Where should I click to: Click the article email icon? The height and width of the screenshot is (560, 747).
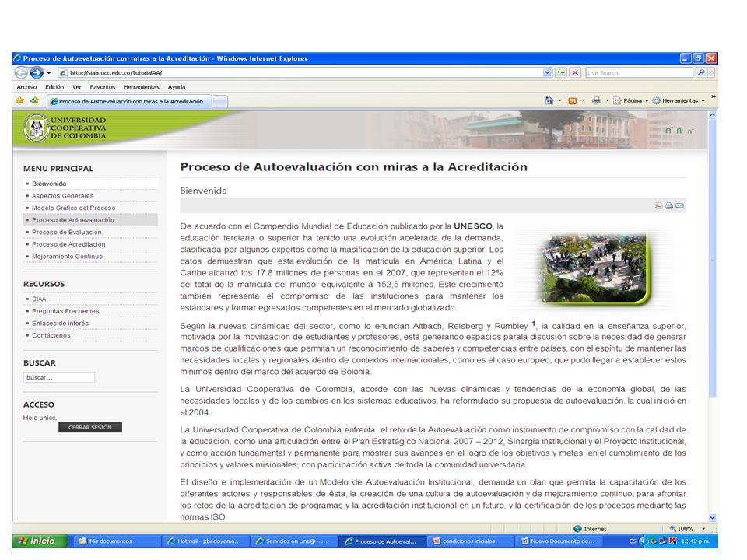click(x=679, y=205)
